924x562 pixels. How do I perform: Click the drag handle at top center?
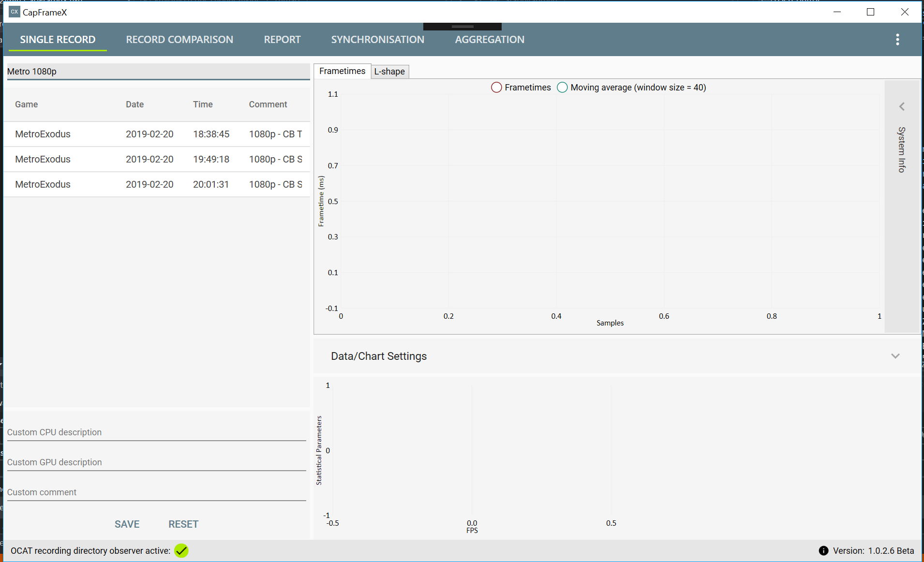point(462,27)
